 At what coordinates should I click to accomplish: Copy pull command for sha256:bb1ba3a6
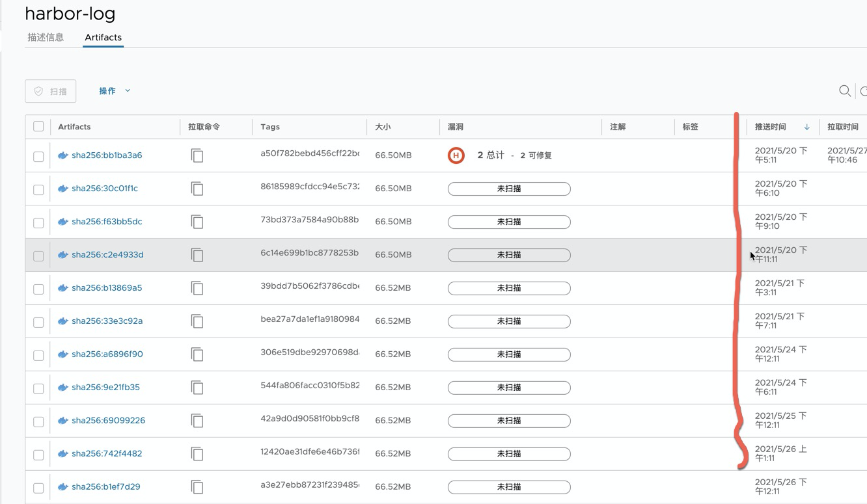pyautogui.click(x=197, y=155)
